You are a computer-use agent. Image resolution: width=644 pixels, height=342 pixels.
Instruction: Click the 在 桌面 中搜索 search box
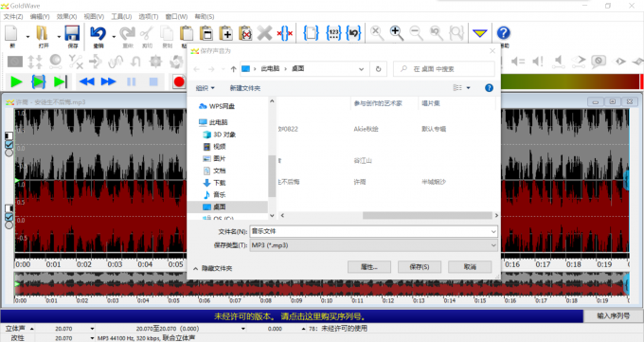[x=444, y=69]
